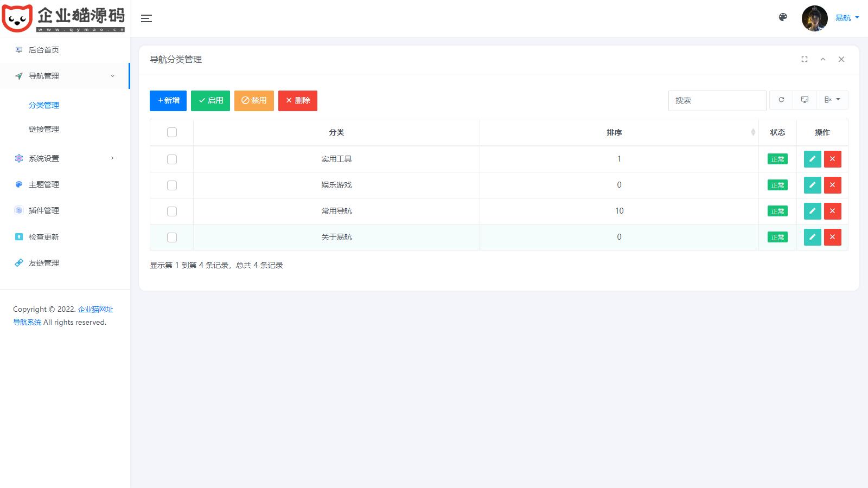Viewport: 868px width, 488px height.
Task: Delete the 娱乐游戏 row with red X
Action: [x=832, y=185]
